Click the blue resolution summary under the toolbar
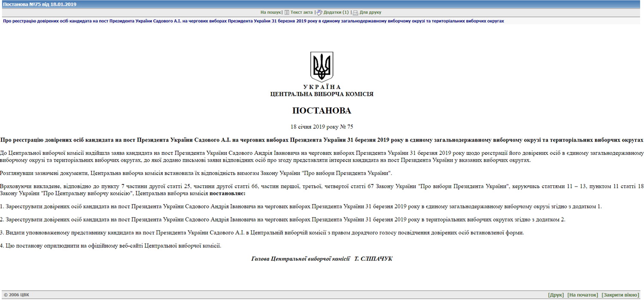The height and width of the screenshot is (301, 644). point(253,21)
